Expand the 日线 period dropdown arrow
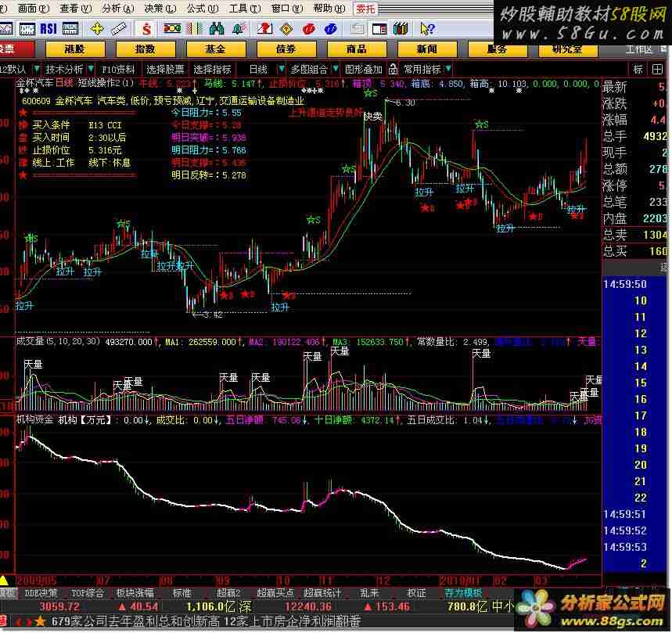The width and height of the screenshot is (672, 633). pyautogui.click(x=281, y=69)
